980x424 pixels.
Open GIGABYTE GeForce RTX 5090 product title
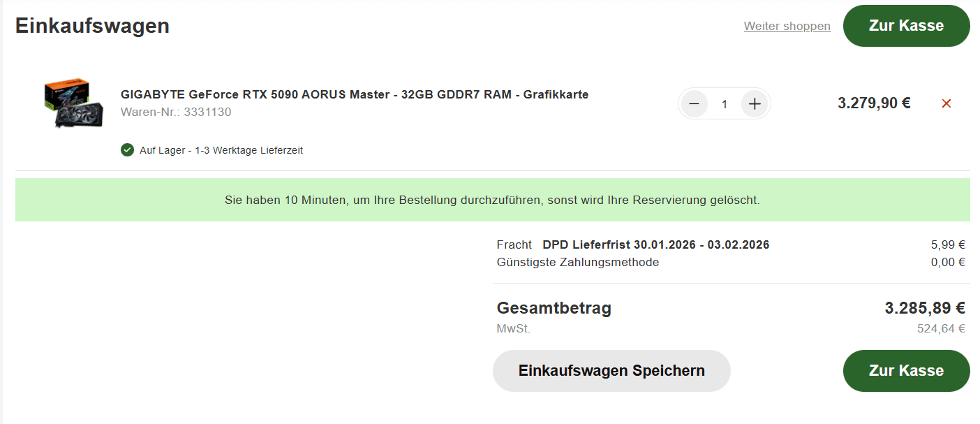click(x=355, y=94)
